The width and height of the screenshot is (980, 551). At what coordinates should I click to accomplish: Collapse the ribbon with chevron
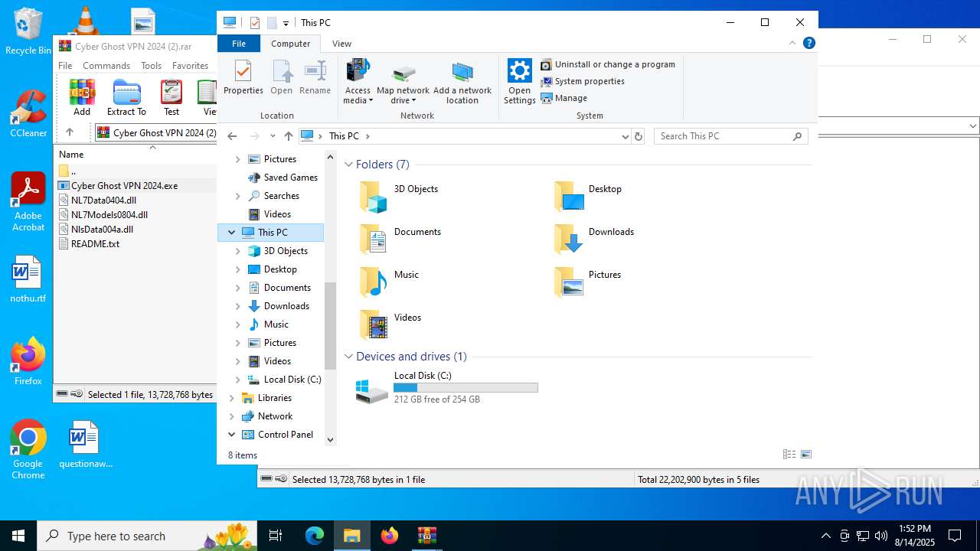[x=794, y=44]
